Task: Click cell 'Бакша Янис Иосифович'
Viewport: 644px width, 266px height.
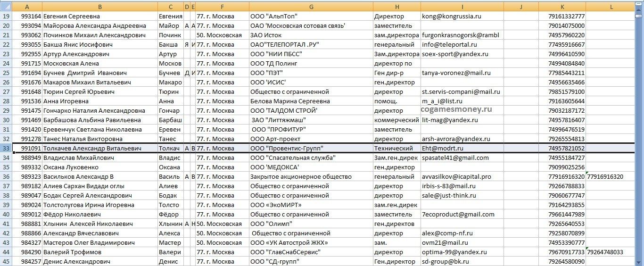Action: pyautogui.click(x=100, y=44)
